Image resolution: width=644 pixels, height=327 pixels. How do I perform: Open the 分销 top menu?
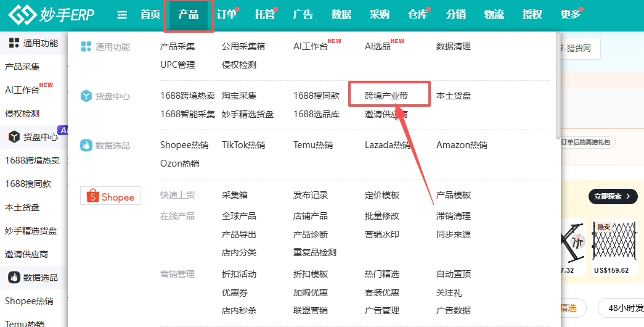pyautogui.click(x=456, y=14)
